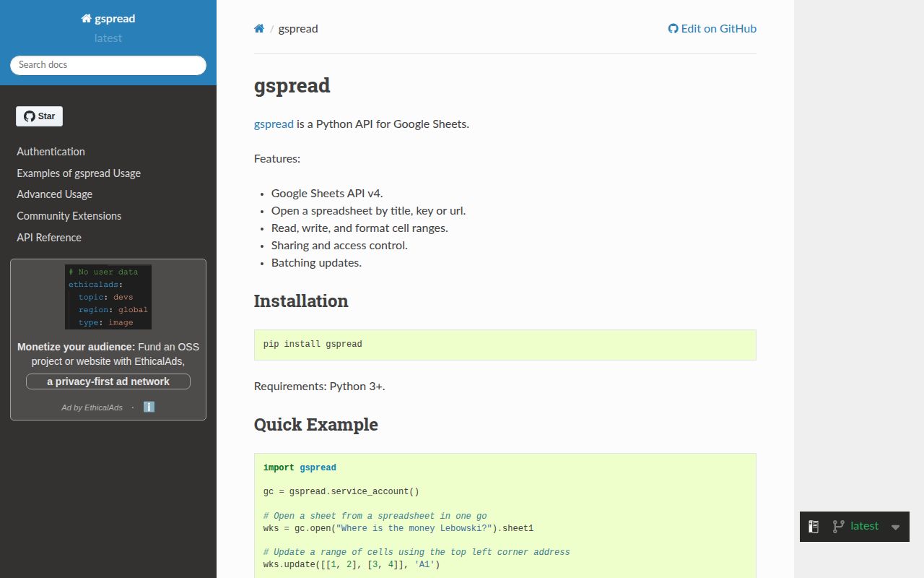Screen dimensions: 924x578
Task: Click the branch version icon
Action: pos(838,527)
